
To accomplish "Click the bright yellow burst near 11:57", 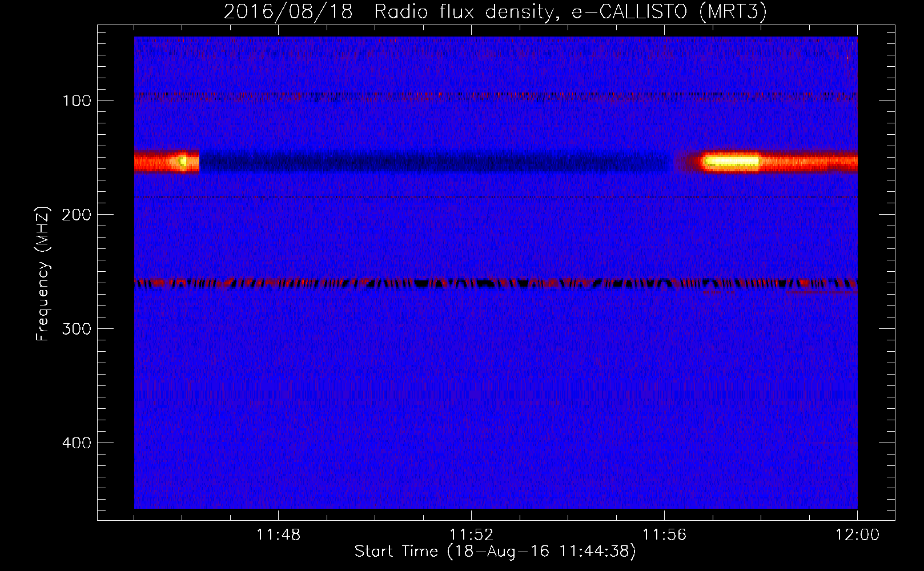I will [x=731, y=162].
